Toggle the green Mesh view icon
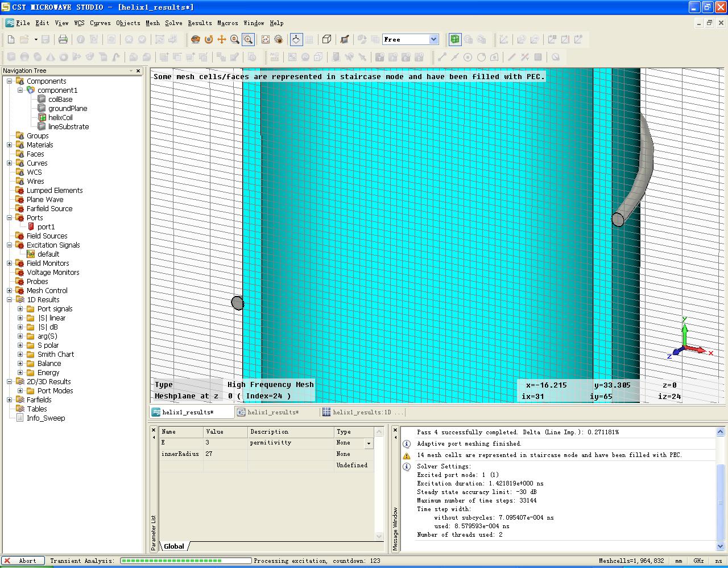Viewport: 728px width, 568px height. pos(454,39)
